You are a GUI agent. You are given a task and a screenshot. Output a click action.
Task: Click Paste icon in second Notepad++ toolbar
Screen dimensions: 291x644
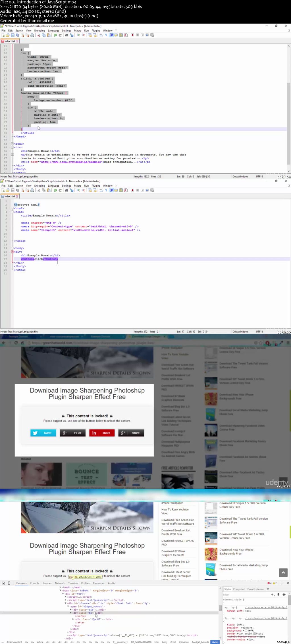(49, 190)
